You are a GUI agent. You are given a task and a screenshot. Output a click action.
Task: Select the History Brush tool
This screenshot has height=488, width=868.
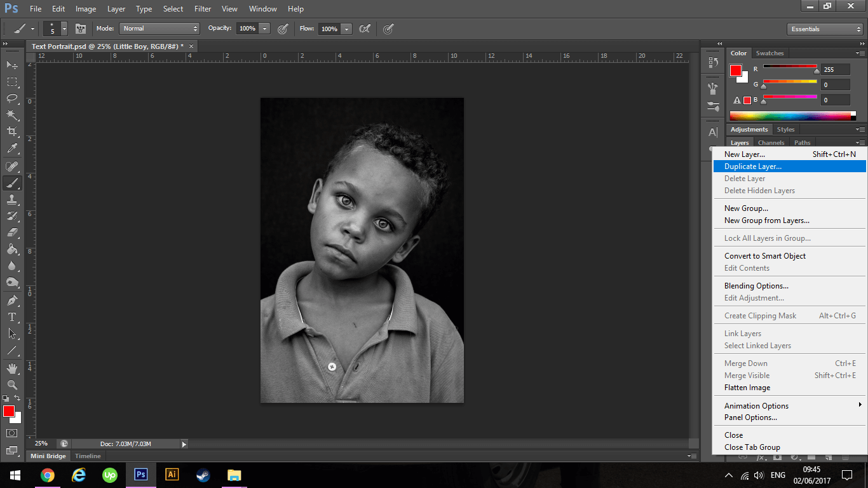pos(12,216)
